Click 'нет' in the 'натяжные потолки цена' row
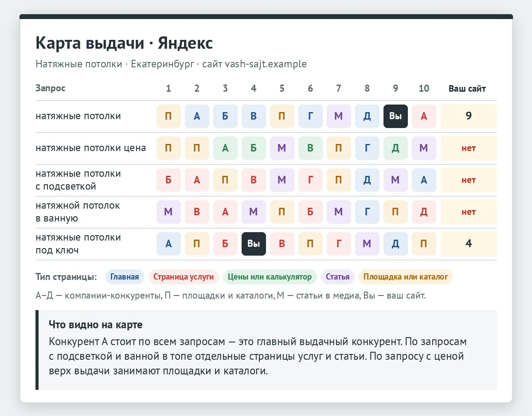The width and height of the screenshot is (532, 416). tap(469, 148)
